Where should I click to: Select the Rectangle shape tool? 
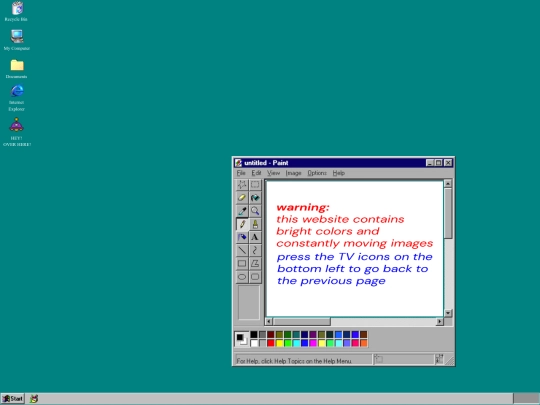point(242,263)
